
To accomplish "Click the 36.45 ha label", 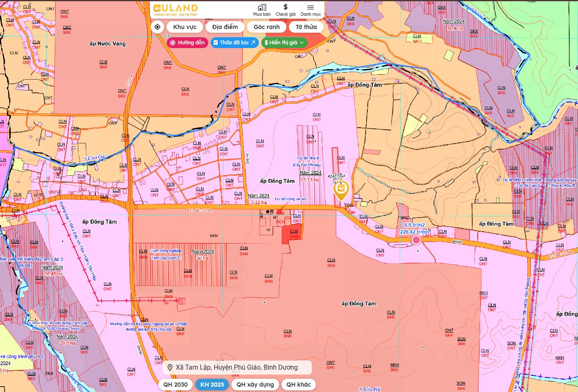I will coord(53,274).
